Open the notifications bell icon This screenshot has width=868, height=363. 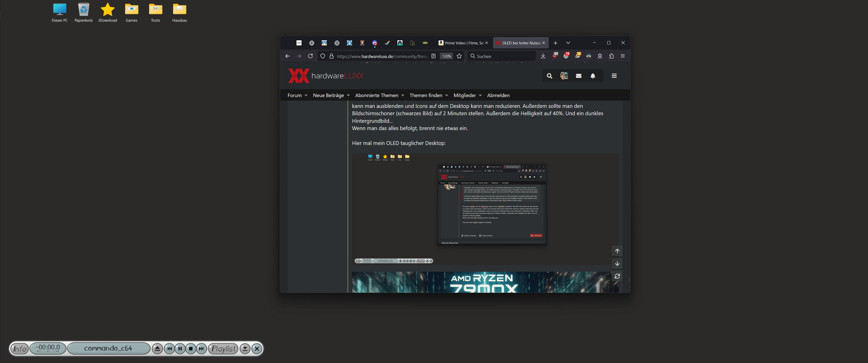[593, 76]
